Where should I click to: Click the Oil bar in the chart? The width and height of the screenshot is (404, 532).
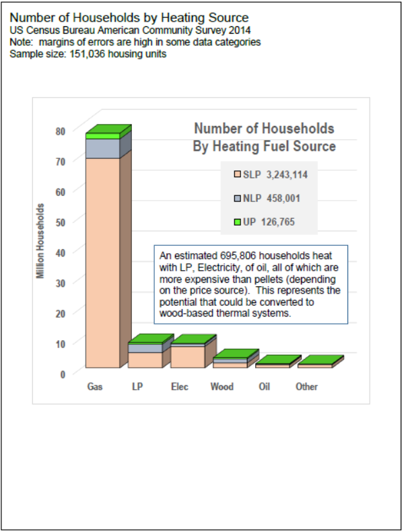(273, 366)
